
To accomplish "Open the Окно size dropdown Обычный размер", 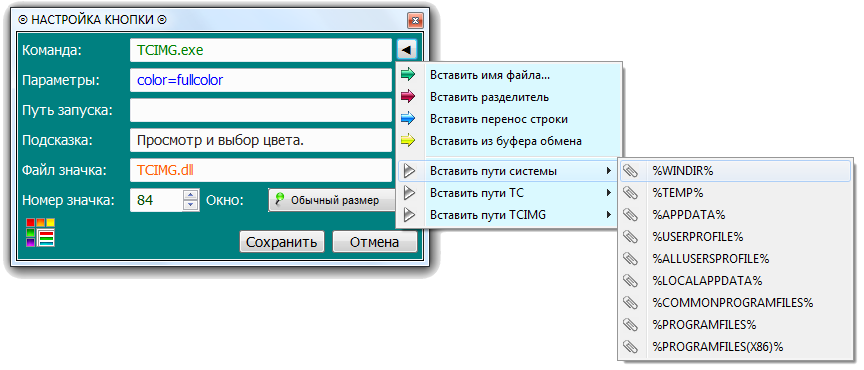I will pos(332,200).
